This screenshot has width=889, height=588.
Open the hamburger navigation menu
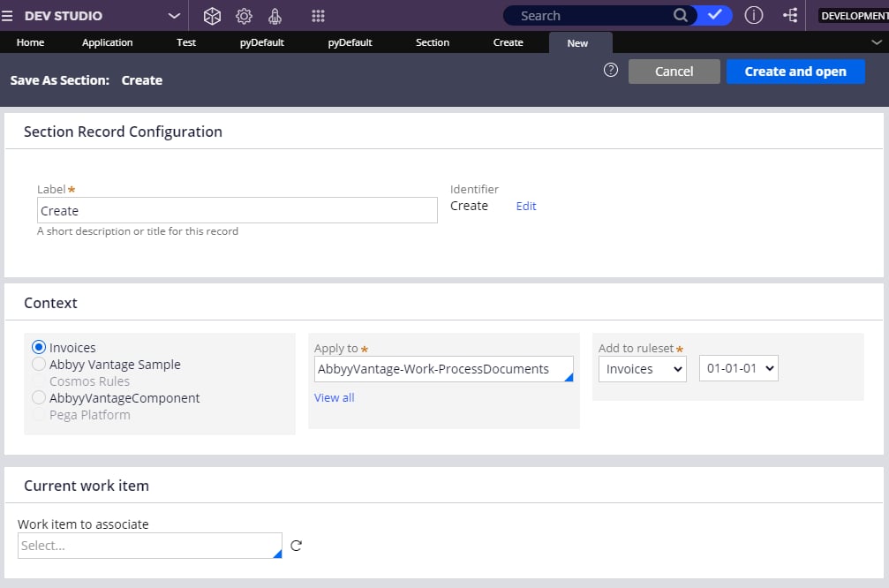[7, 16]
